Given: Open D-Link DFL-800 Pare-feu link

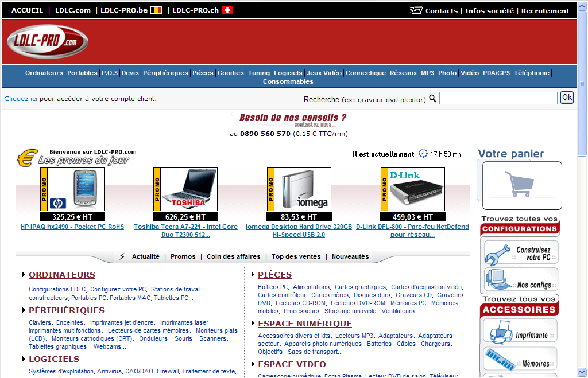Looking at the screenshot, I should click(x=412, y=231).
